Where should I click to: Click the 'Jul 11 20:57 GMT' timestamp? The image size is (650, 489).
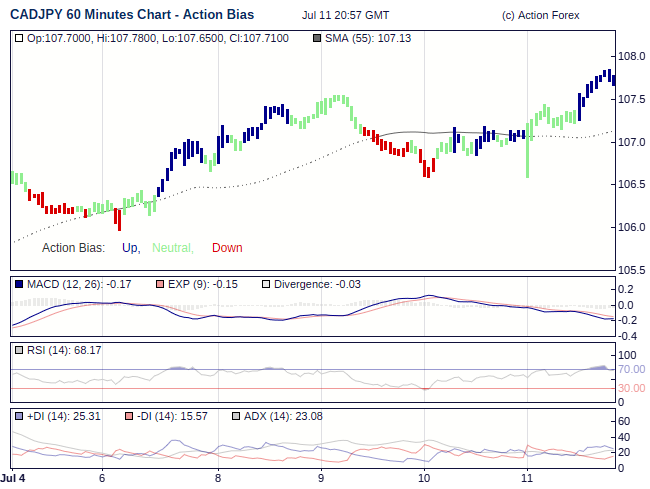click(345, 16)
